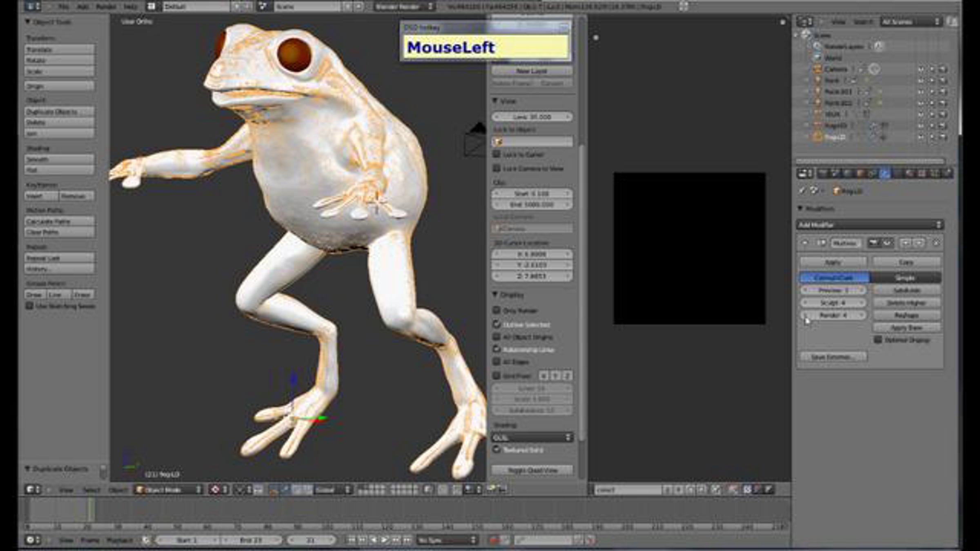Screen dimensions: 980x551
Task: Click the play animation button in timeline
Action: click(x=385, y=540)
